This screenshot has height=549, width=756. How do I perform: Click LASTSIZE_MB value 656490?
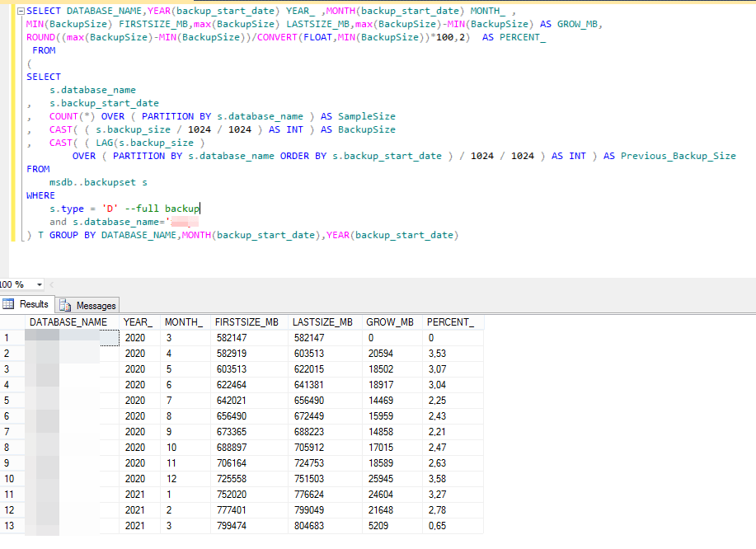(325, 401)
